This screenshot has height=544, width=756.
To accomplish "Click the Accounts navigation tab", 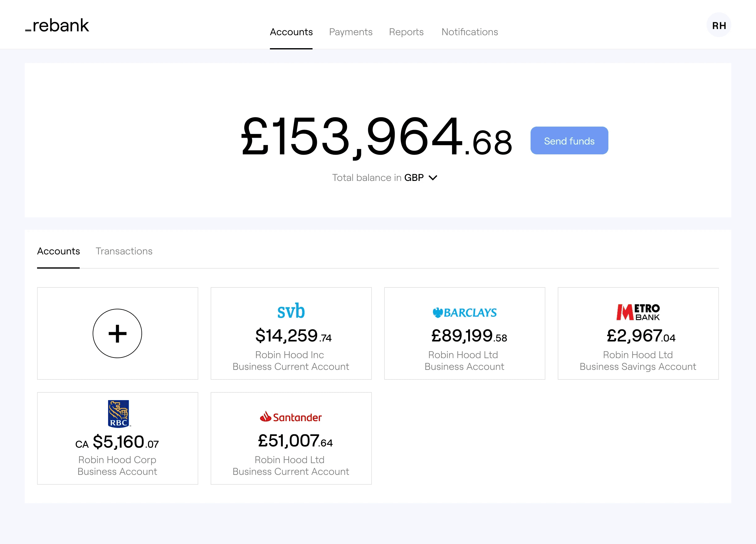I will tap(291, 32).
